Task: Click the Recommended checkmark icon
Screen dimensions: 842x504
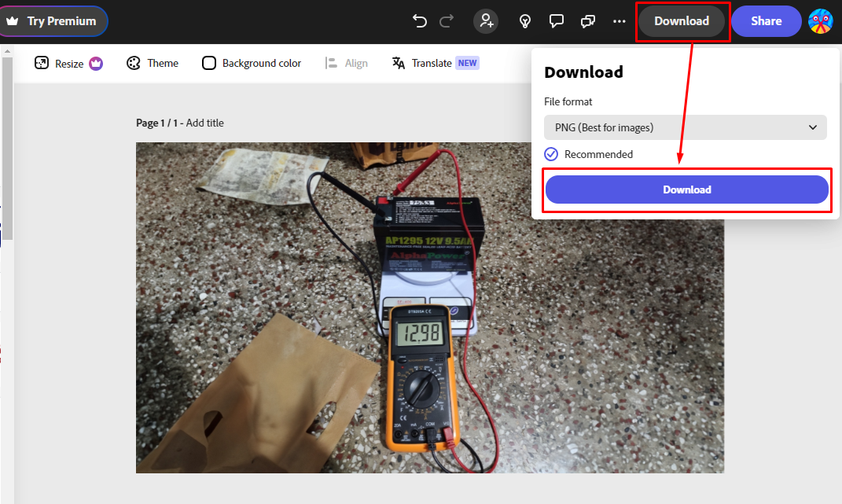Action: point(551,154)
